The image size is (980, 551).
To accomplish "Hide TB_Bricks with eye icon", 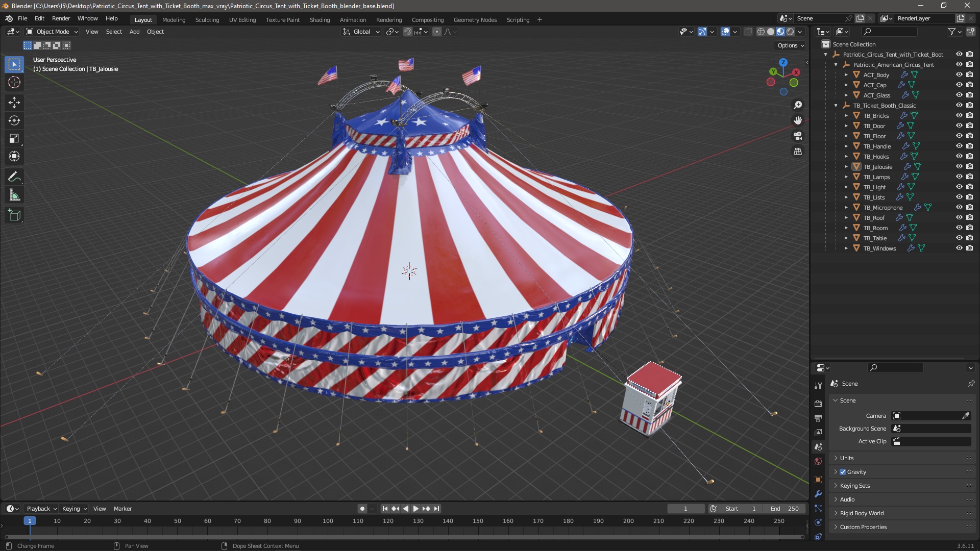I will coord(959,115).
